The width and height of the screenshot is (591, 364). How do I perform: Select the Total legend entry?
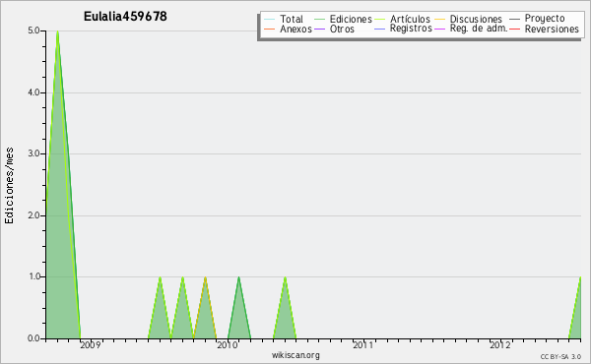coord(284,19)
